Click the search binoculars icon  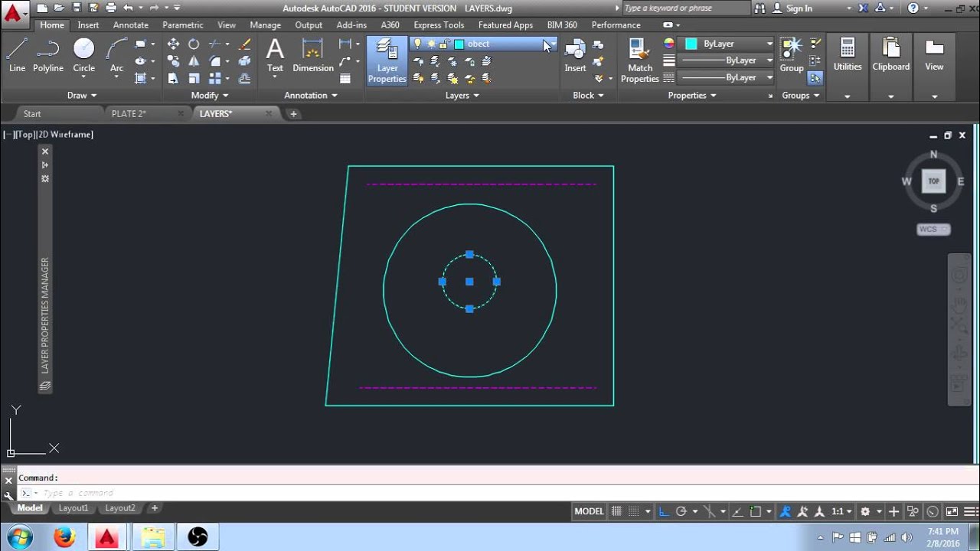click(x=759, y=8)
